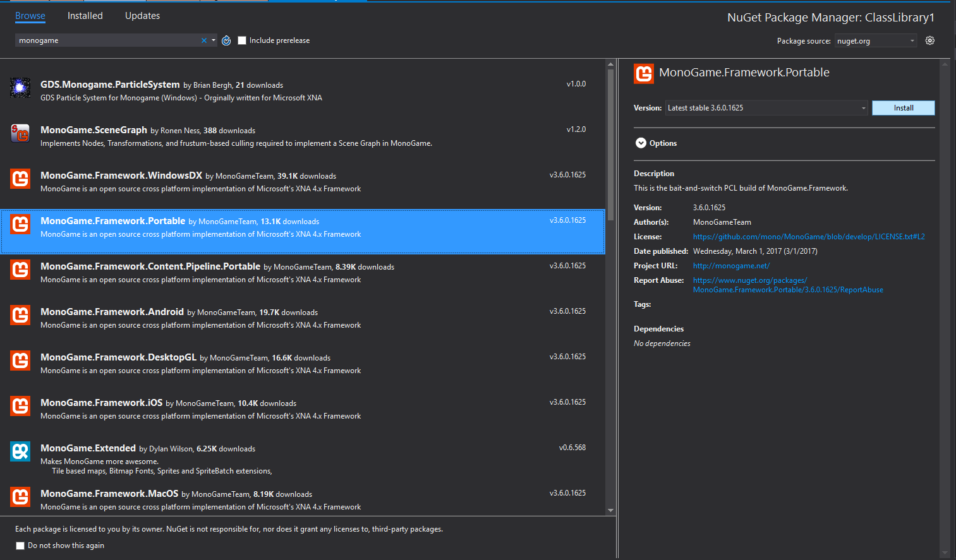The height and width of the screenshot is (560, 956).
Task: Click the MonoGame.Framework.Content.Pipeline.Portable icon
Action: (20, 270)
